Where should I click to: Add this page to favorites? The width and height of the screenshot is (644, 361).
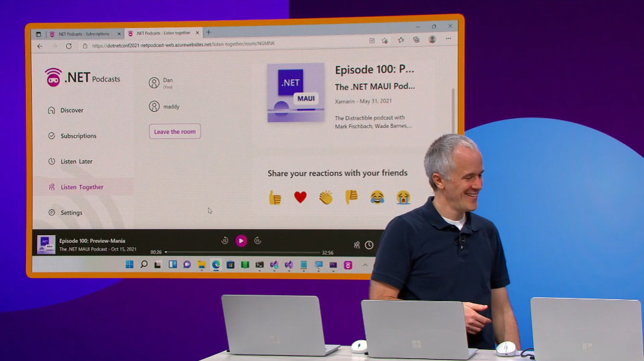[x=385, y=41]
